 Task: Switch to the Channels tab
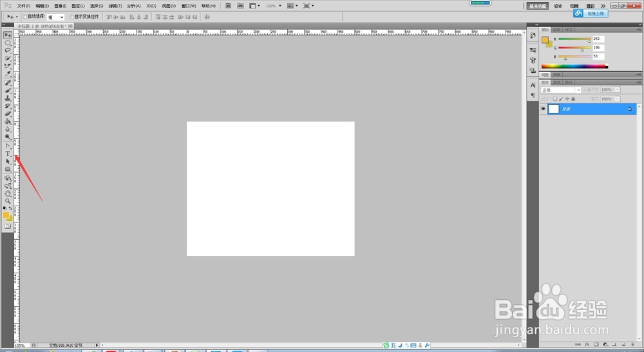pos(557,83)
